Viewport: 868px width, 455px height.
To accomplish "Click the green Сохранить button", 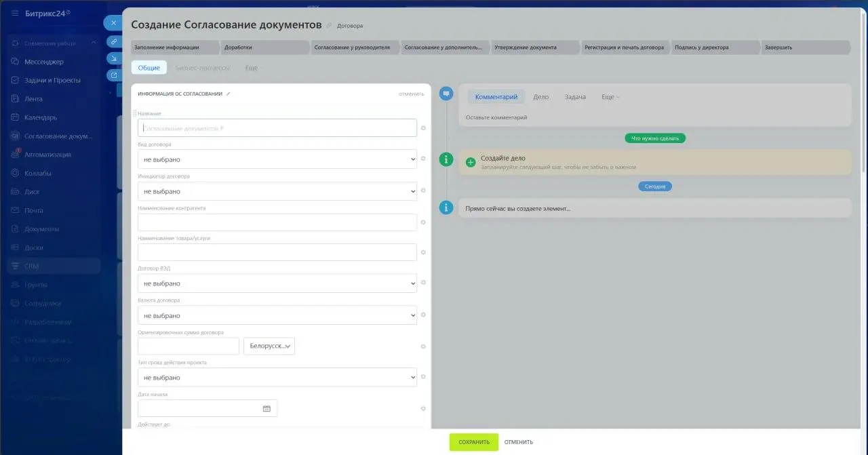I will pyautogui.click(x=474, y=442).
